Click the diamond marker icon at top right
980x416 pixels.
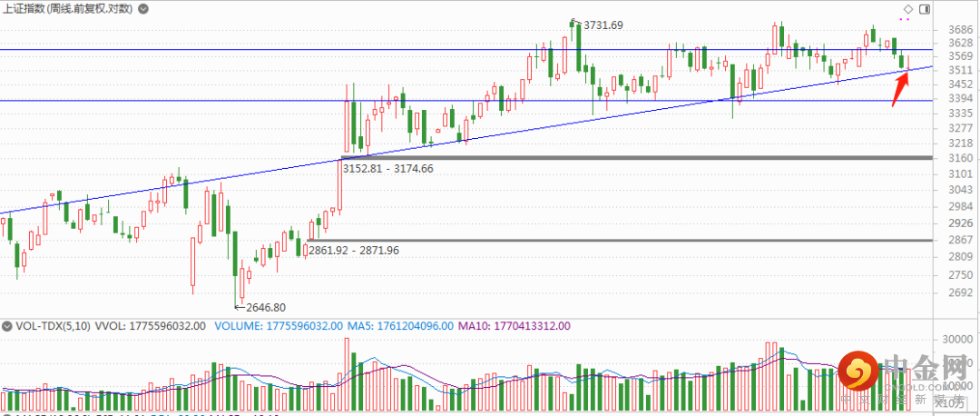tap(908, 9)
